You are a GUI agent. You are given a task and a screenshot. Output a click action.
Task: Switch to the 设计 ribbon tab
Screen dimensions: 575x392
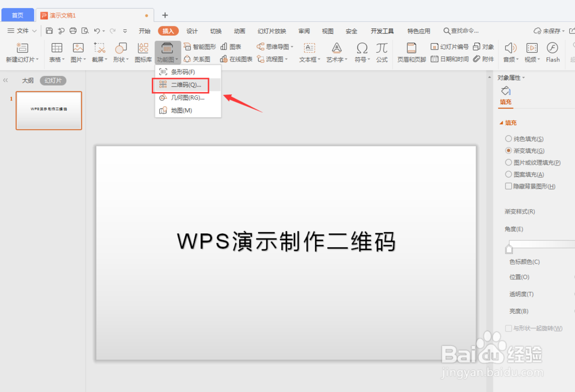[x=191, y=31]
